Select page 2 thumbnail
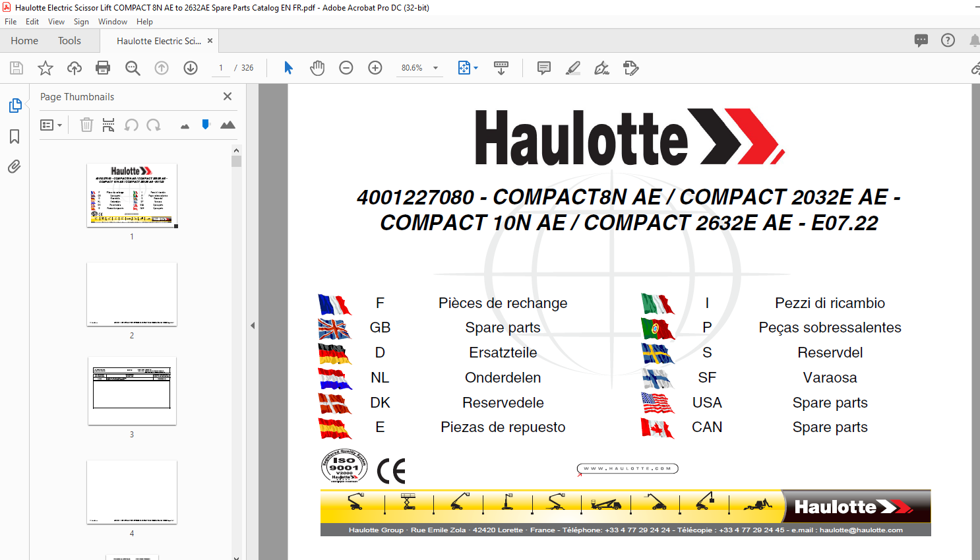Viewport: 980px width, 560px height. pyautogui.click(x=132, y=294)
